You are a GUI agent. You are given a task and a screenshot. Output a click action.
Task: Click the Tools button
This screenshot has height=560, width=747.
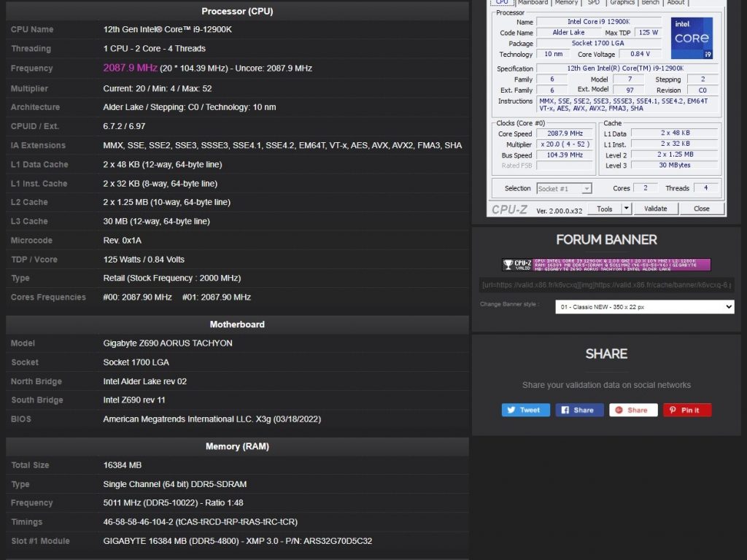[x=605, y=209]
